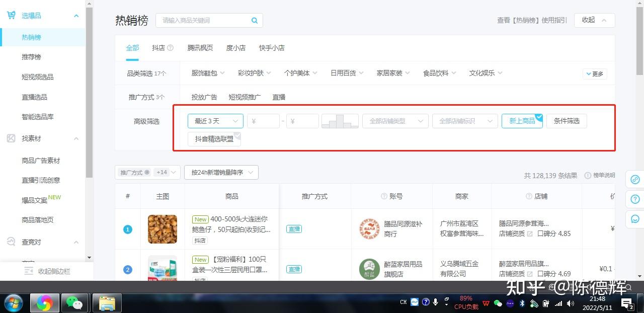The height and width of the screenshot is (313, 644).
Task: Click the 选爆品 shopping cart sidebar icon
Action: (11, 16)
